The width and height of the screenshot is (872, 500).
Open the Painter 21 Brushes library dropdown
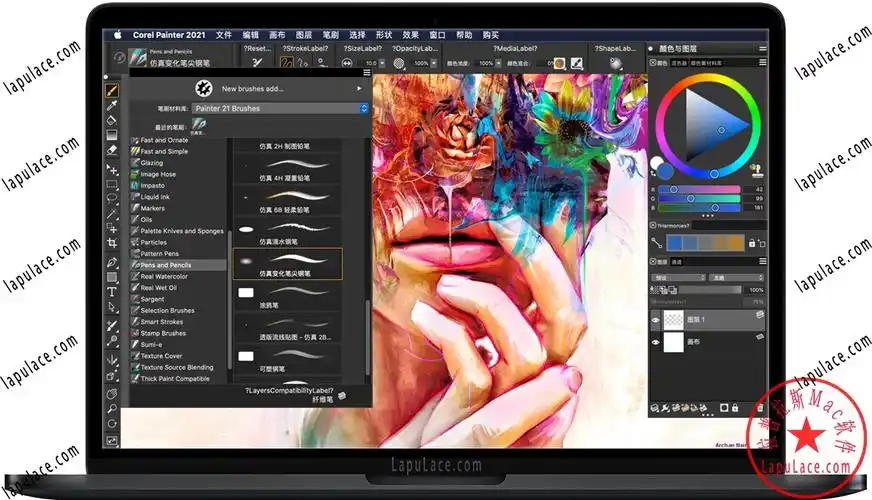[x=280, y=108]
